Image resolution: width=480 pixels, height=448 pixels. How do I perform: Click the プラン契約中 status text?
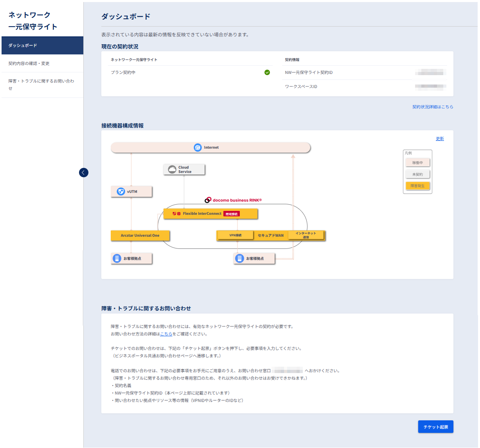click(123, 72)
